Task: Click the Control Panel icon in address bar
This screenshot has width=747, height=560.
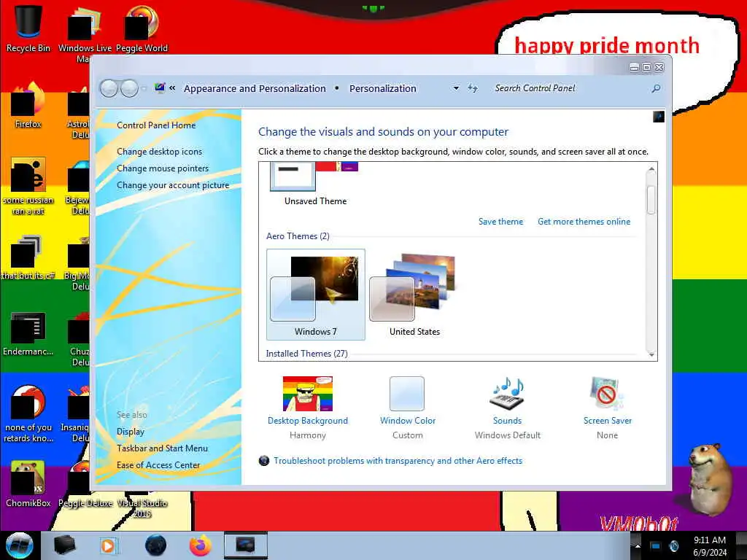Action: (x=160, y=88)
